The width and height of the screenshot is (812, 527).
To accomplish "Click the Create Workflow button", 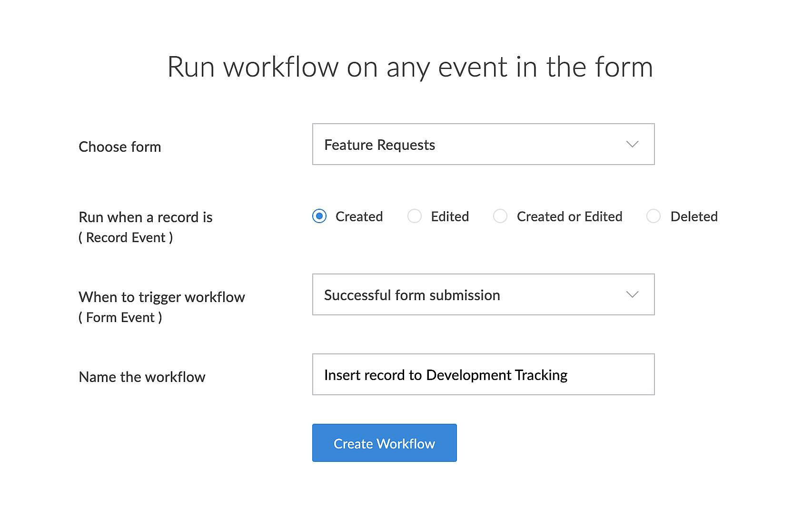I will coord(384,443).
